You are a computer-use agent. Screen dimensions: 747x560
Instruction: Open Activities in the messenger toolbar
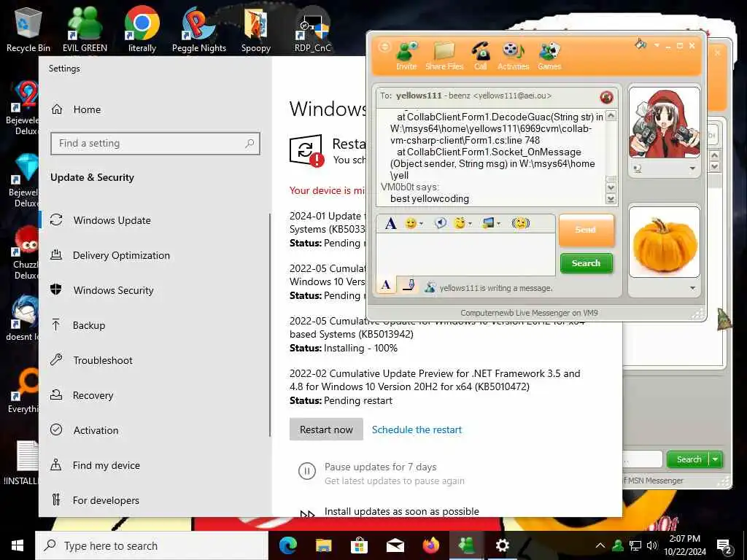(513, 56)
